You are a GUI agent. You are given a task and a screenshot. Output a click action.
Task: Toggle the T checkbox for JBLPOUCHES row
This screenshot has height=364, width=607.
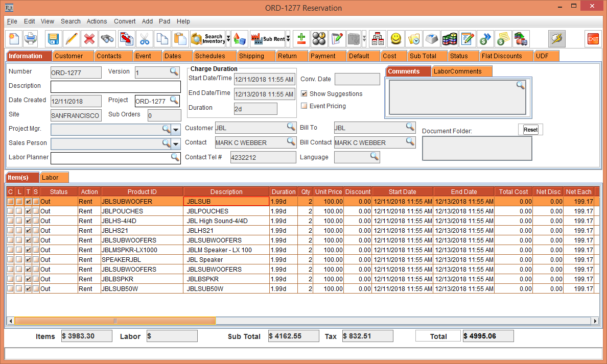click(x=28, y=211)
